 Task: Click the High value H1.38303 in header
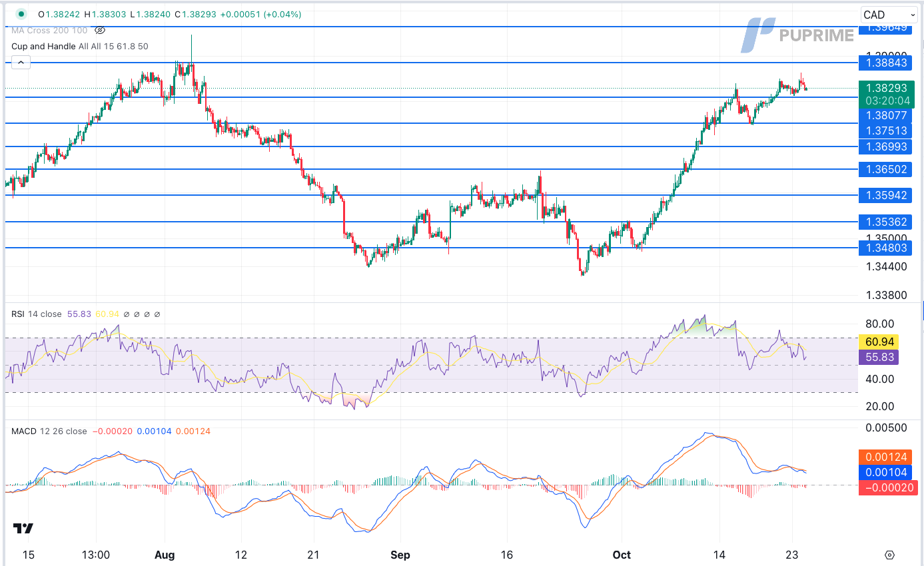105,14
